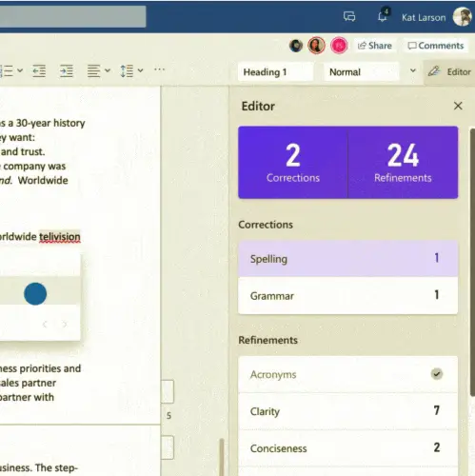Apply text alignment icon

pos(94,70)
